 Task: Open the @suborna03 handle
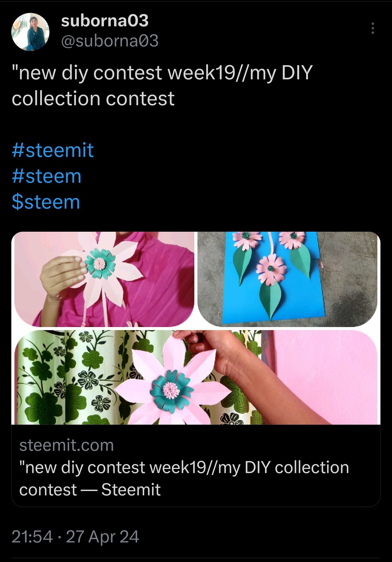point(110,41)
